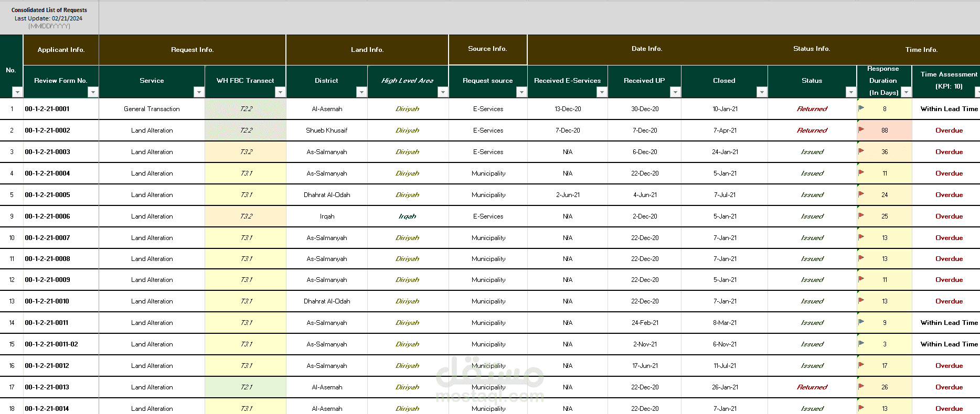Image resolution: width=980 pixels, height=414 pixels.
Task: Open the District column filter dropdown
Action: pos(361,92)
